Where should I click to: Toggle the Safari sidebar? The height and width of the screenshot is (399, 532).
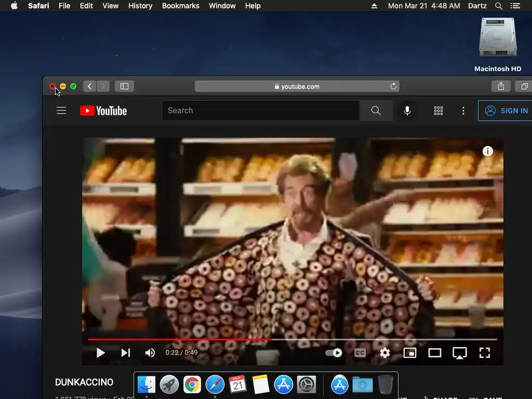click(124, 86)
